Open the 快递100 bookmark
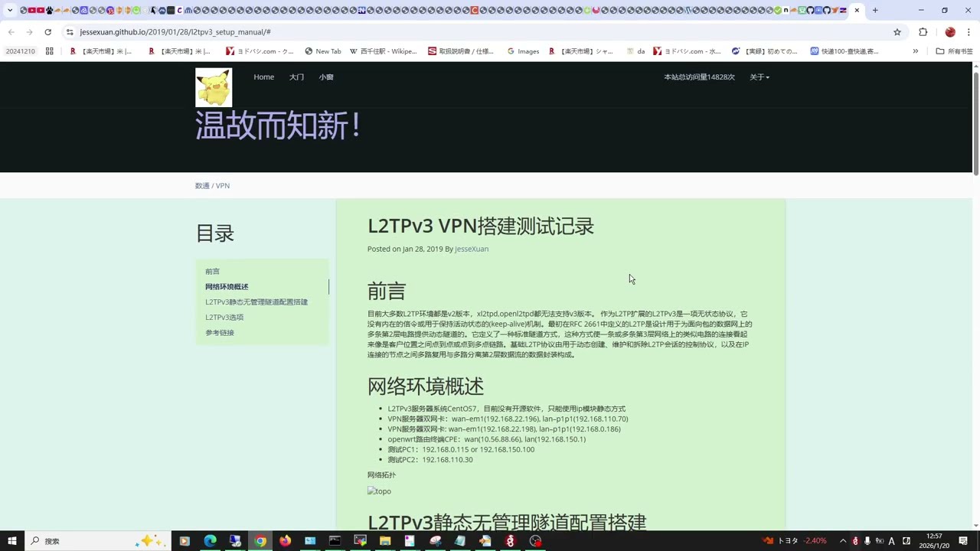 844,51
